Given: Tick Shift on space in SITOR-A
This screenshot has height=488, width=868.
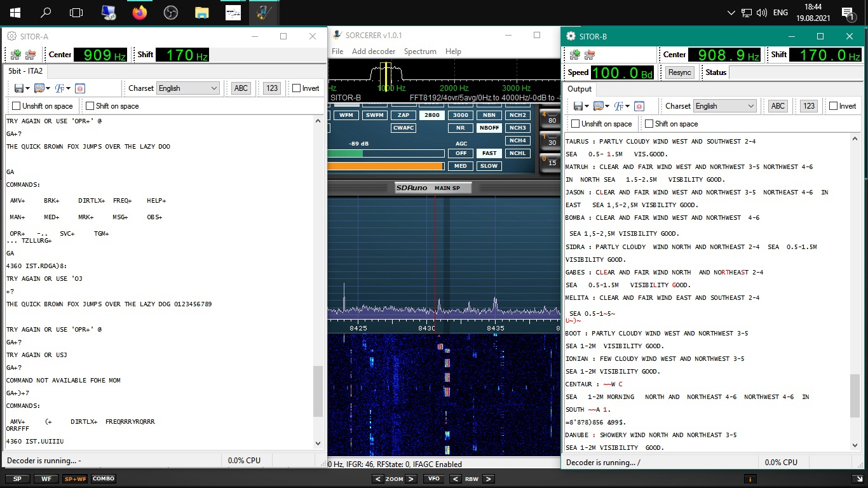Looking at the screenshot, I should pyautogui.click(x=90, y=106).
